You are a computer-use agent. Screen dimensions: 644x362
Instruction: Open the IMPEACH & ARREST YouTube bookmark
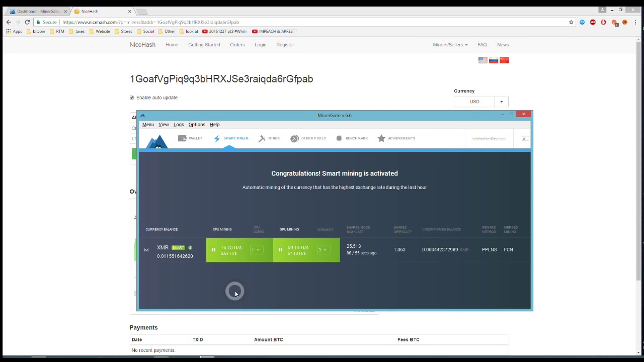pos(273,31)
